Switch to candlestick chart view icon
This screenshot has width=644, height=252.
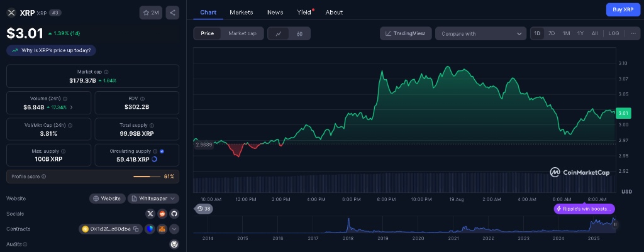pyautogui.click(x=300, y=34)
